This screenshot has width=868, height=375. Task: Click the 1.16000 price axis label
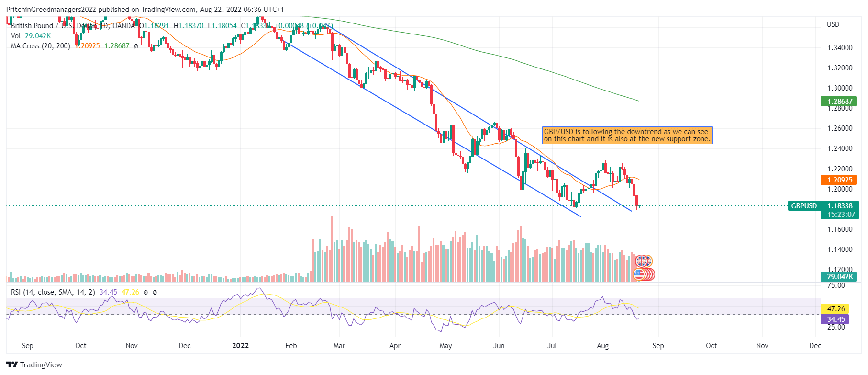(x=840, y=229)
